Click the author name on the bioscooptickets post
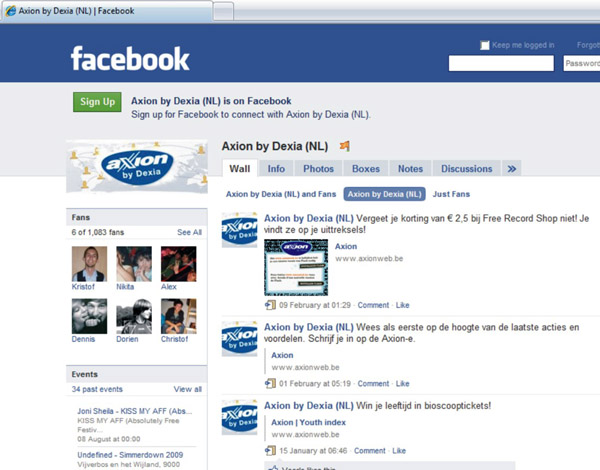Viewport: 600px width, 470px height. (x=309, y=406)
